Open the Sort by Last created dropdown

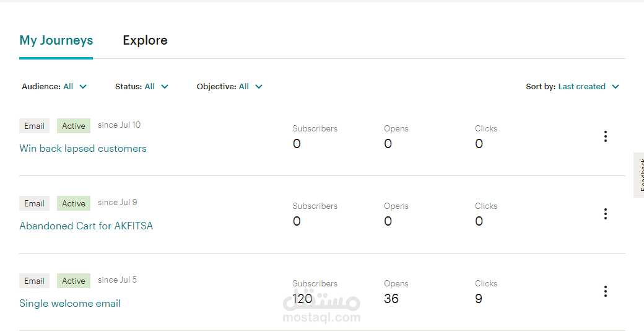point(573,87)
